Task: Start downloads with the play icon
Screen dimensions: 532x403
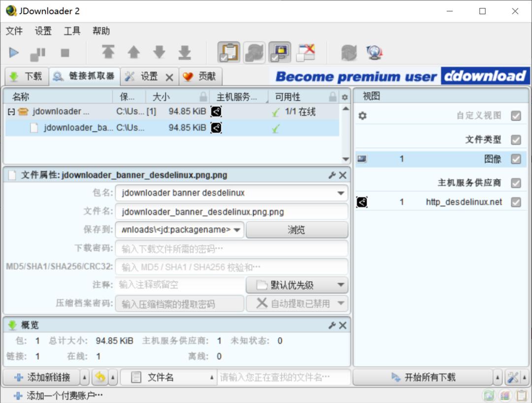Action: (14, 52)
